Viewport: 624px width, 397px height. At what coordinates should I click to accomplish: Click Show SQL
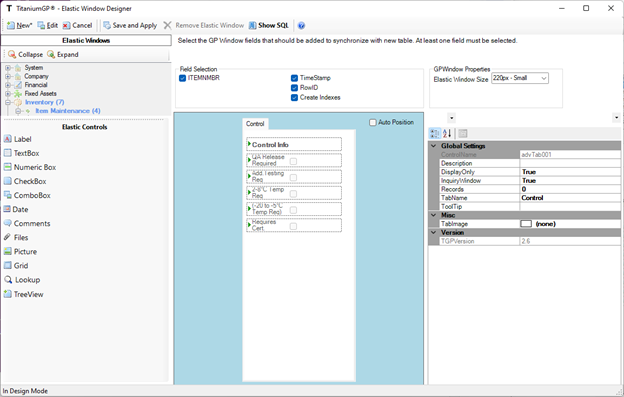269,25
